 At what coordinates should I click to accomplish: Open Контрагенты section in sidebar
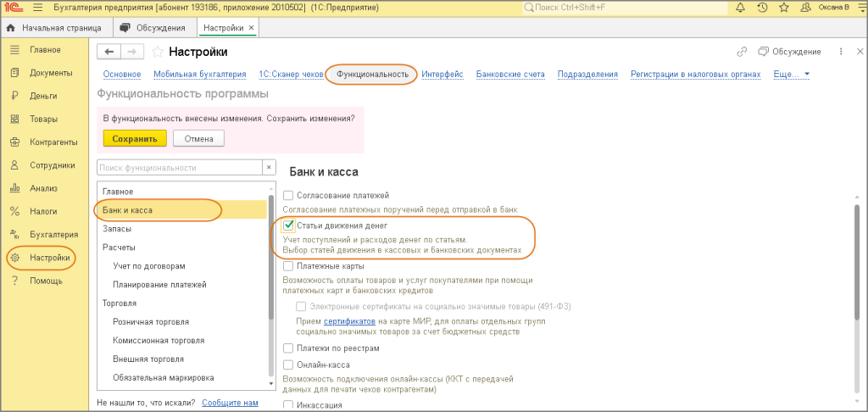46,142
